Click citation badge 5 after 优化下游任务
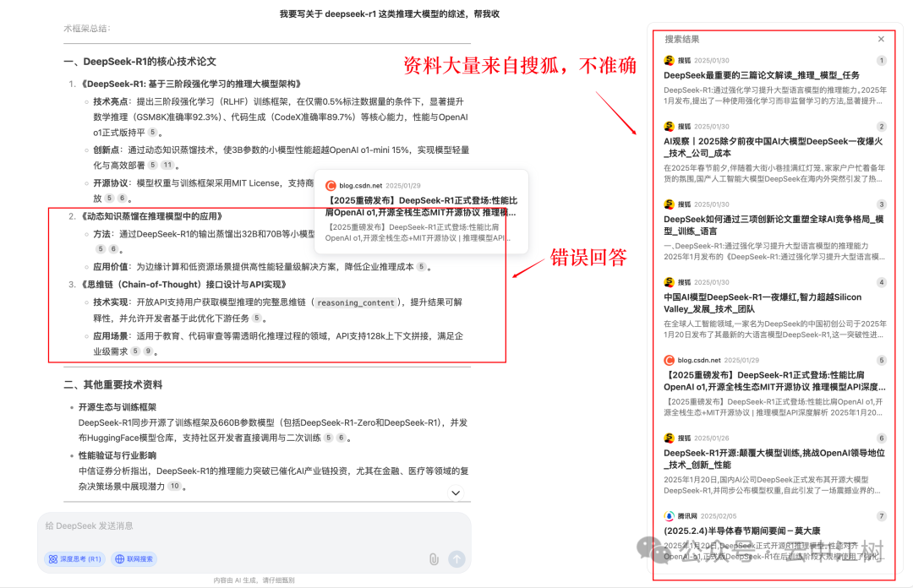 [257, 318]
